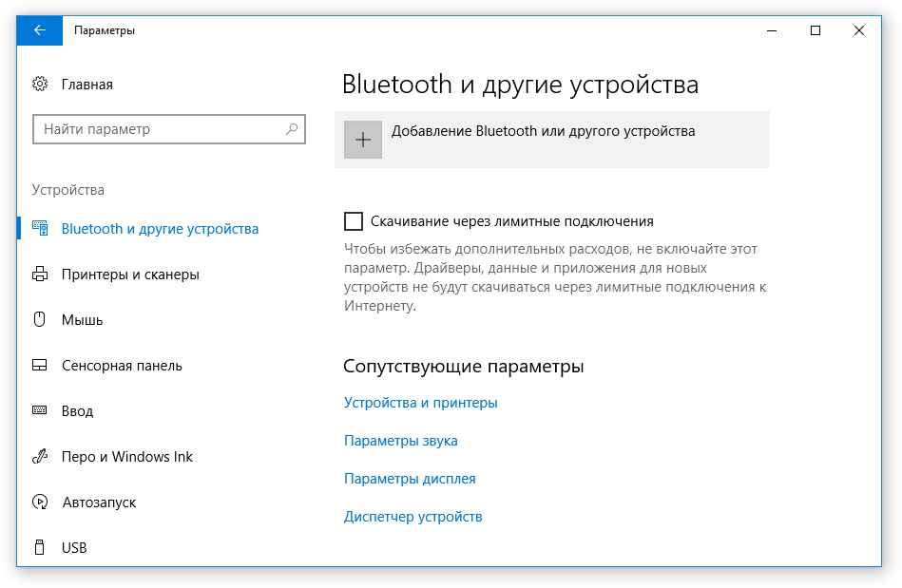This screenshot has height=588, width=902.
Task: Focus the Найти параметр search field
Action: pos(169,129)
